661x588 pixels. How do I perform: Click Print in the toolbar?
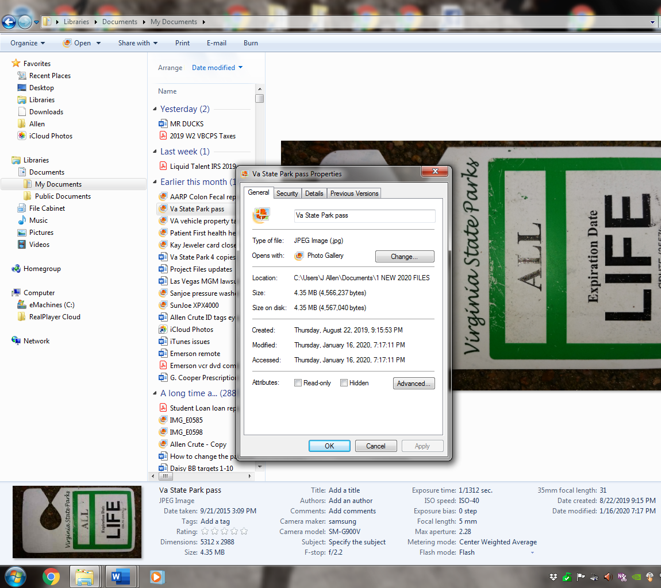182,43
